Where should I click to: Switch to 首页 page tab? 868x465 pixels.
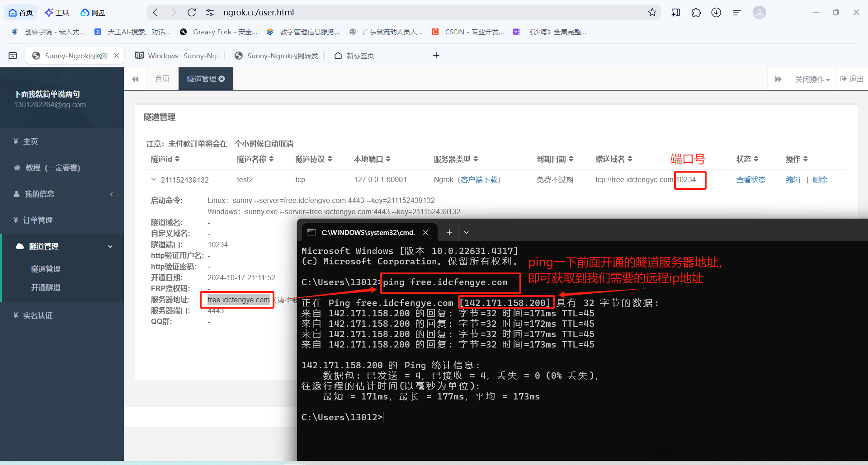coord(162,79)
